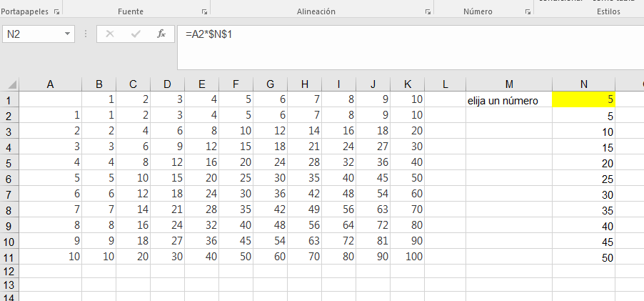Select column header M
The width and height of the screenshot is (644, 301).
[x=508, y=84]
